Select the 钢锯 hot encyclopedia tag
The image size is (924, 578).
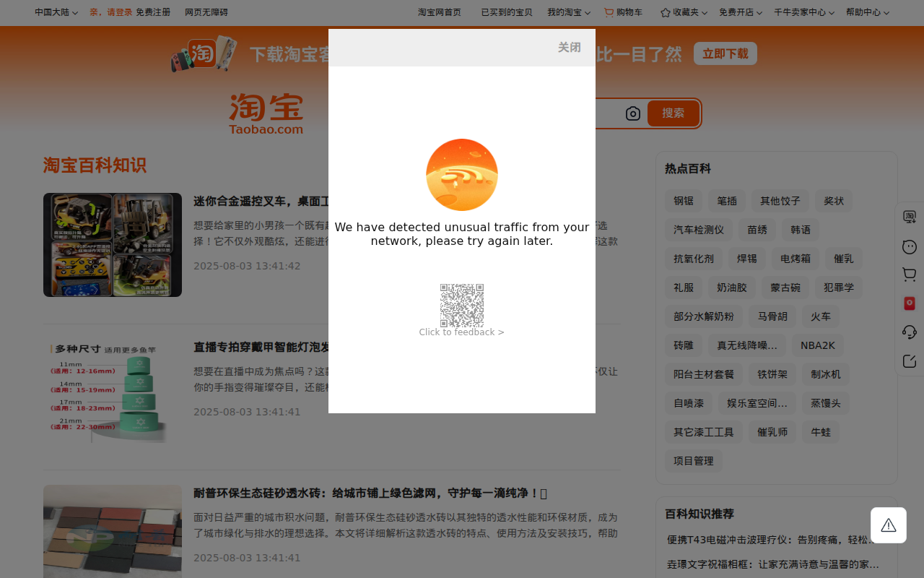click(683, 201)
